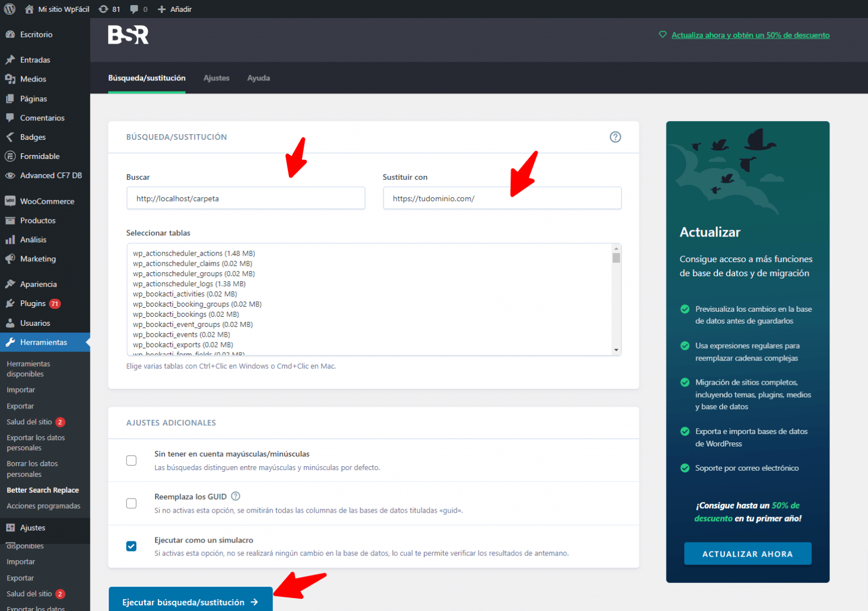The width and height of the screenshot is (868, 611).
Task: Open Herramientas disponibles submenu item
Action: (28, 369)
